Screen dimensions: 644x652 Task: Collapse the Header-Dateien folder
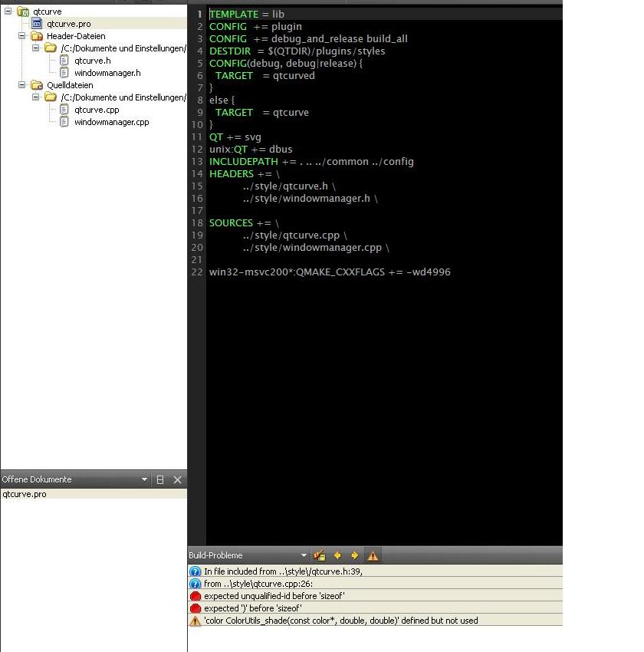point(22,36)
